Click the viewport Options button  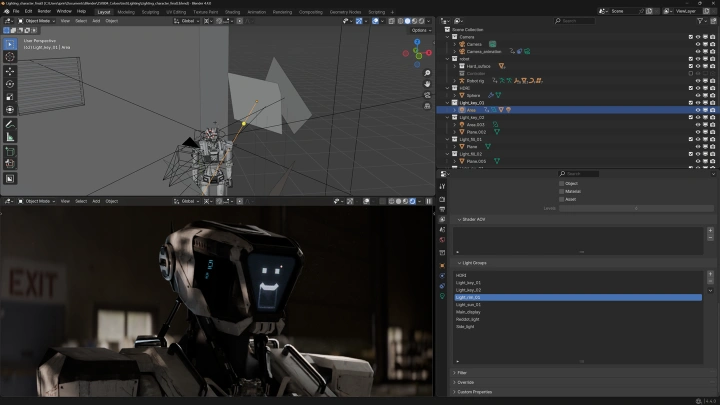(x=421, y=30)
